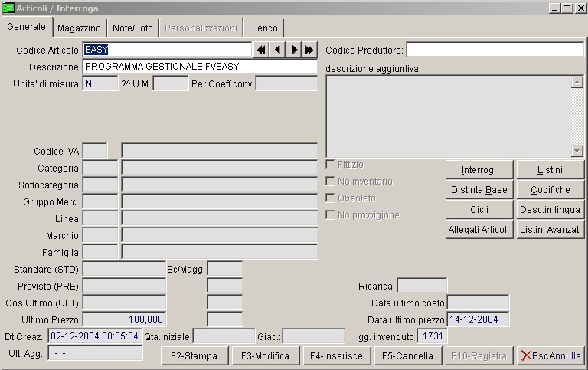
Task: Go to previous article record
Action: (277, 50)
